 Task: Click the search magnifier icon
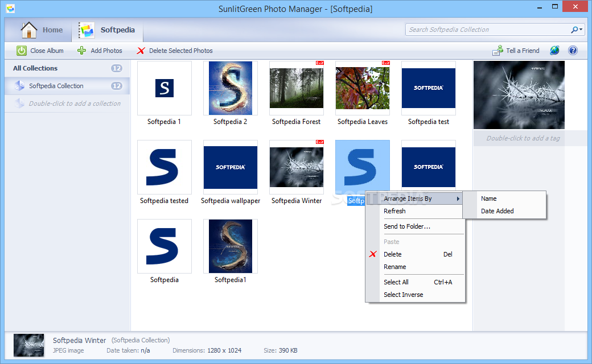click(574, 30)
